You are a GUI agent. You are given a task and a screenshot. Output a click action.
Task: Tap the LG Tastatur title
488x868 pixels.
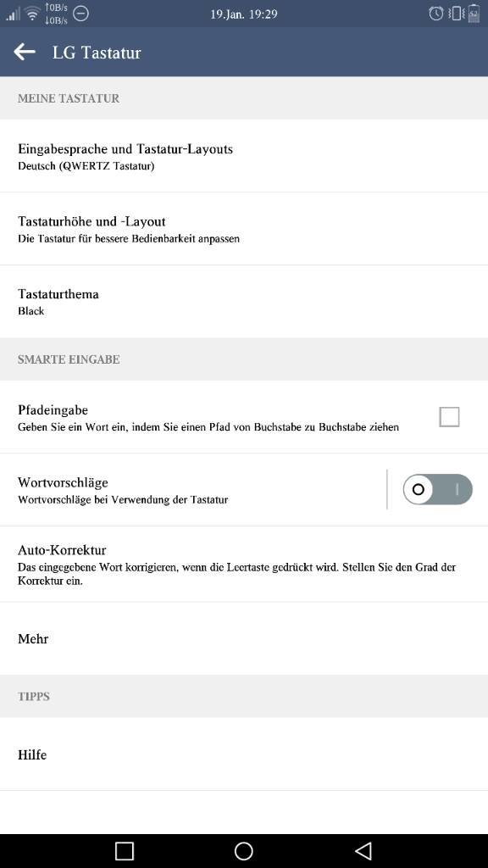tap(97, 53)
